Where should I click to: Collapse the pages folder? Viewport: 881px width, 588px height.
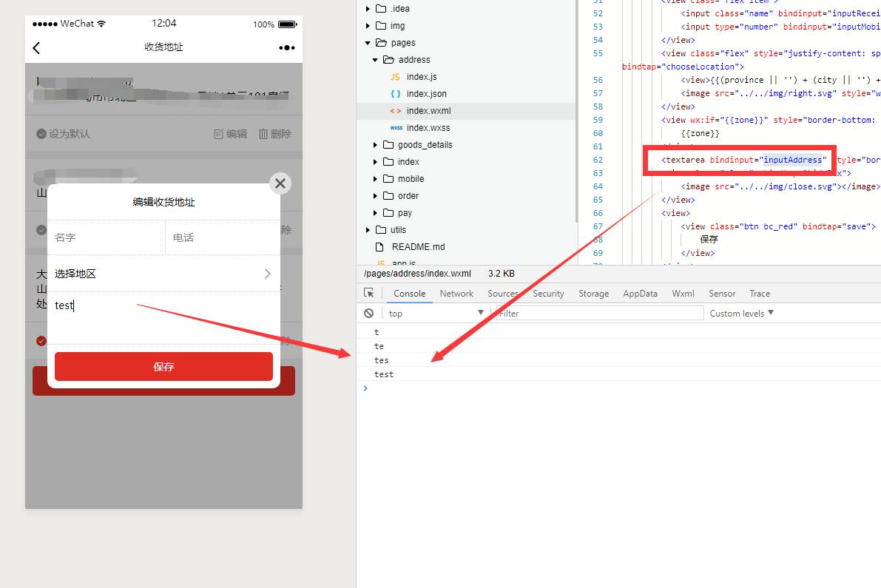tap(368, 43)
